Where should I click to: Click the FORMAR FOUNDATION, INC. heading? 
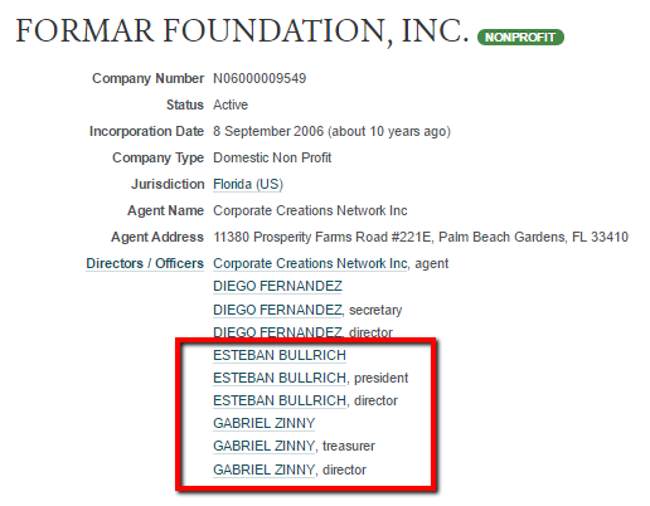point(242,33)
